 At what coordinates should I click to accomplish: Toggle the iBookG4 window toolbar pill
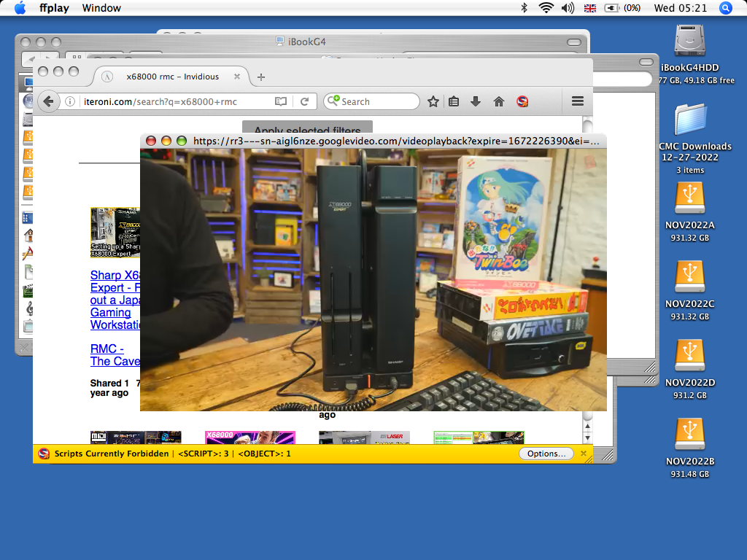coord(574,42)
